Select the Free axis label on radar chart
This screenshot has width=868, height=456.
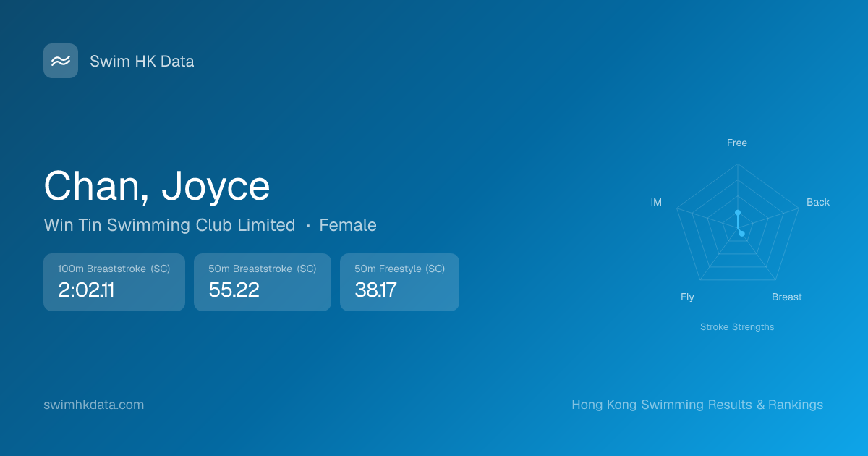[737, 143]
